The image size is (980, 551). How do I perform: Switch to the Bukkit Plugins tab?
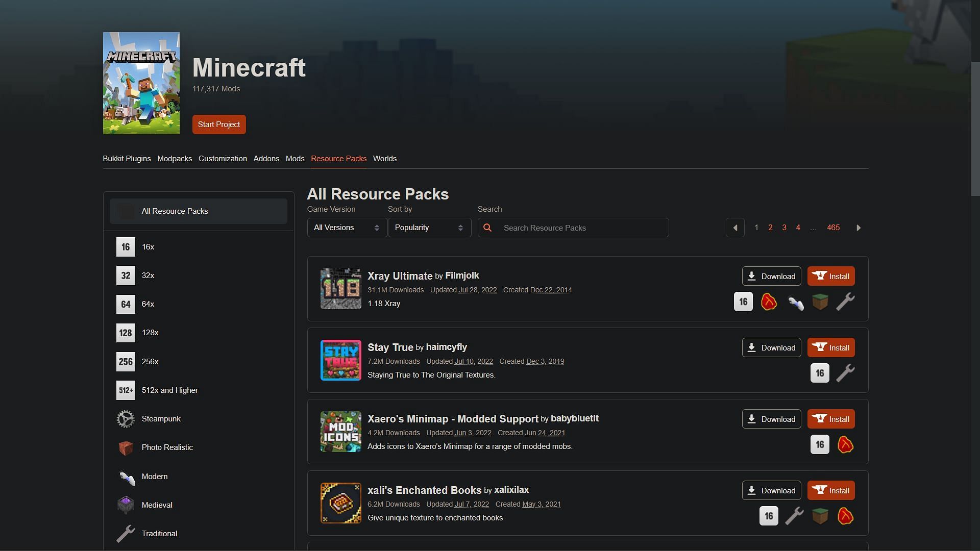127,159
